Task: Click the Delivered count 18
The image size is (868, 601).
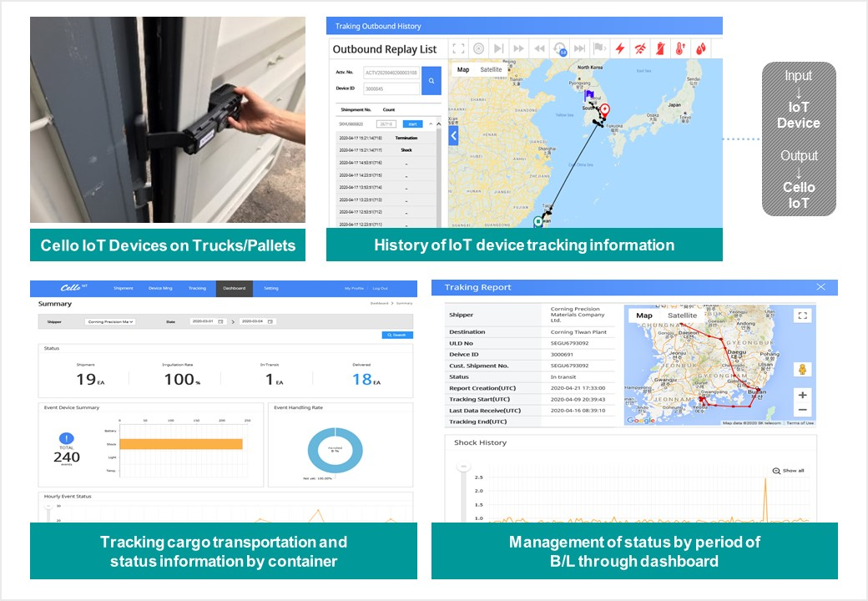Action: point(362,379)
